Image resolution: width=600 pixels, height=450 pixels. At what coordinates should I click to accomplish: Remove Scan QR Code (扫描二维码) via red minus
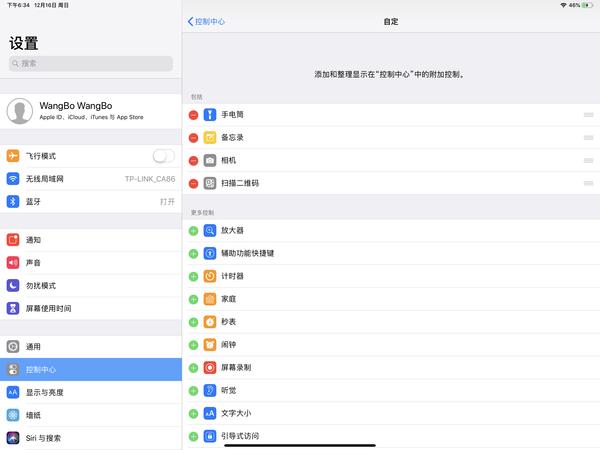click(x=194, y=184)
